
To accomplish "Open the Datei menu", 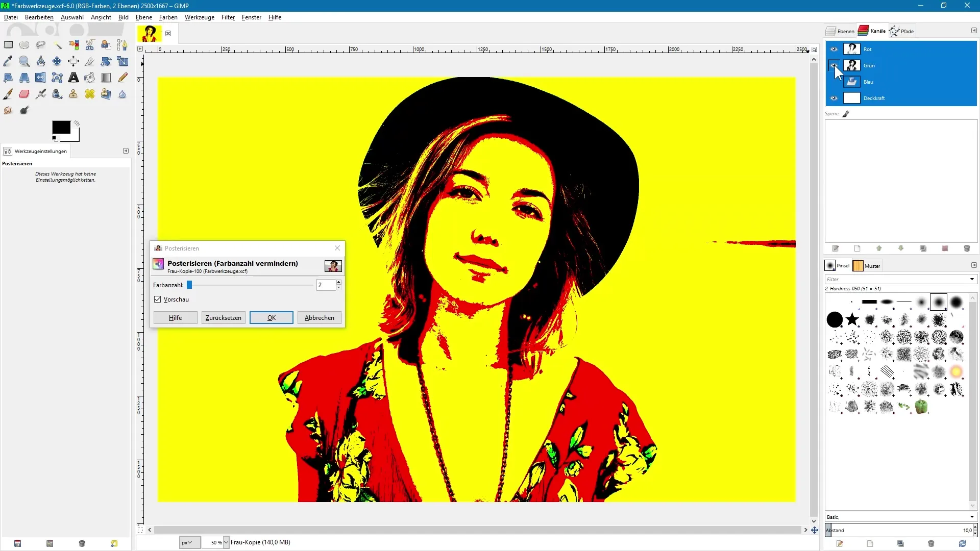I will (x=11, y=17).
